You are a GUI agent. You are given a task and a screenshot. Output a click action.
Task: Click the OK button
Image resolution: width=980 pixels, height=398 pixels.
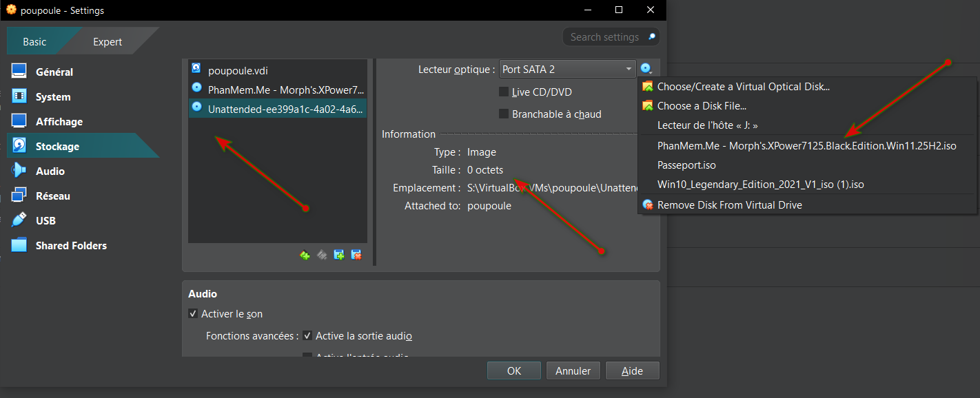[513, 371]
